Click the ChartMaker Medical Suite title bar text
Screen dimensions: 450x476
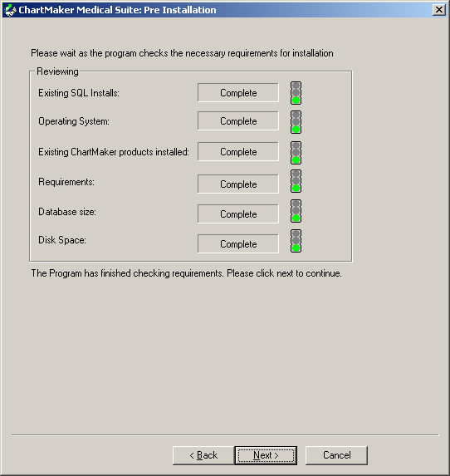coord(117,10)
